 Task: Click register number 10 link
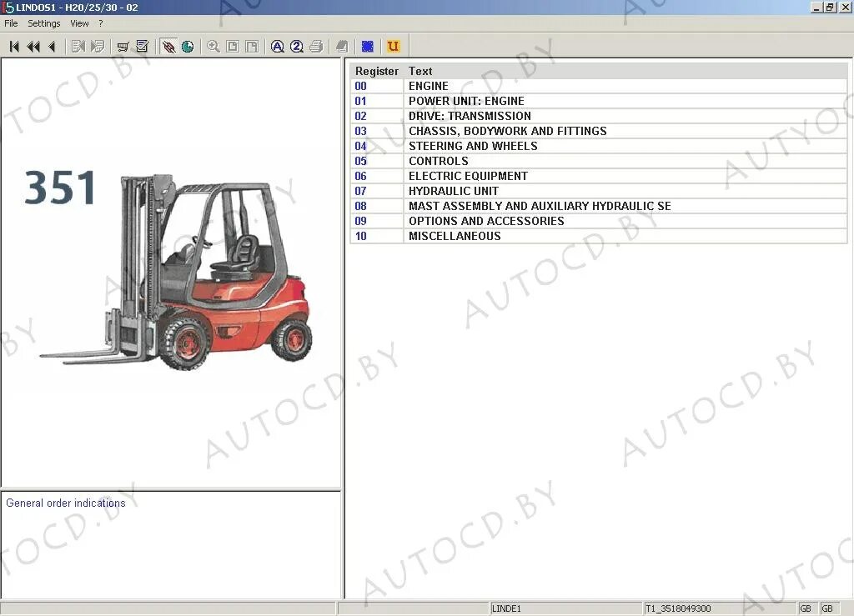(360, 236)
